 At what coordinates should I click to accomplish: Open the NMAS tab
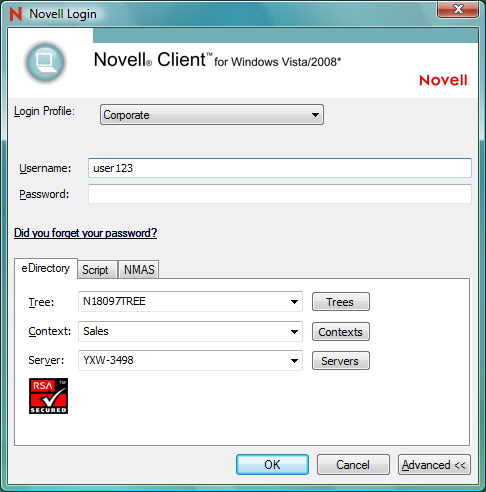click(x=139, y=270)
